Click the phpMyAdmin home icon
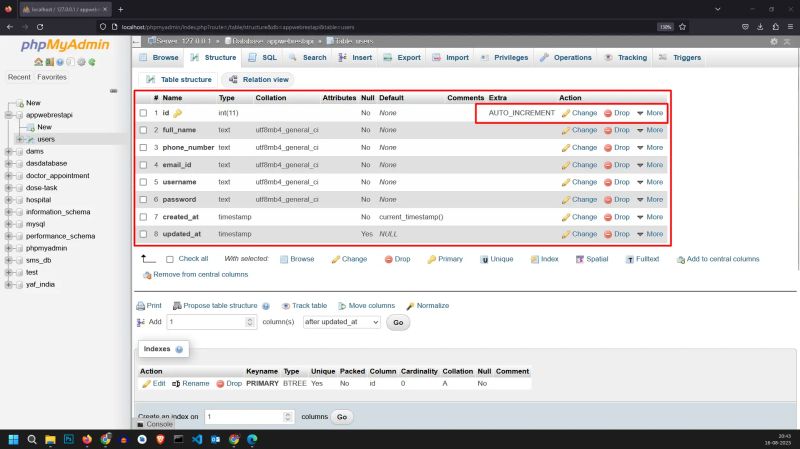Screen dimensions: 800x449 (38, 62)
